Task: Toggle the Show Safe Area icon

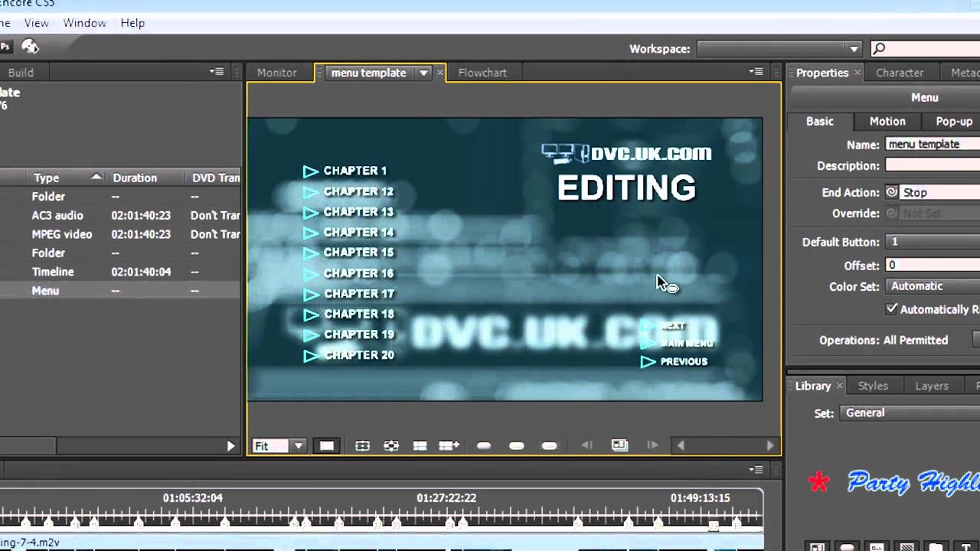Action: coord(362,445)
